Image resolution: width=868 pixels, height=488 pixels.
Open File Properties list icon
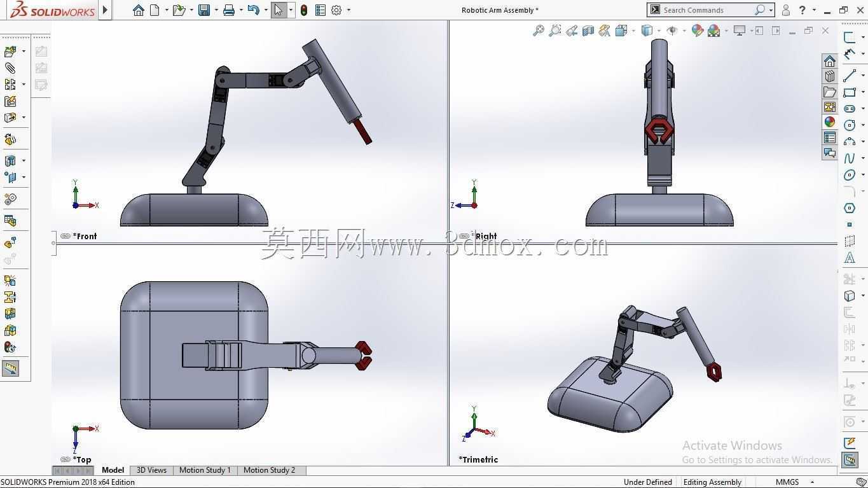pyautogui.click(x=320, y=10)
